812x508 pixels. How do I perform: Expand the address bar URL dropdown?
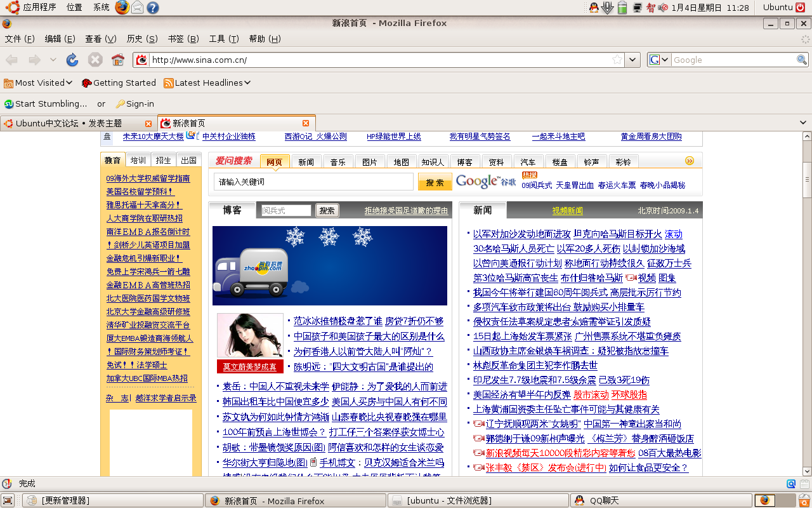[x=632, y=60]
